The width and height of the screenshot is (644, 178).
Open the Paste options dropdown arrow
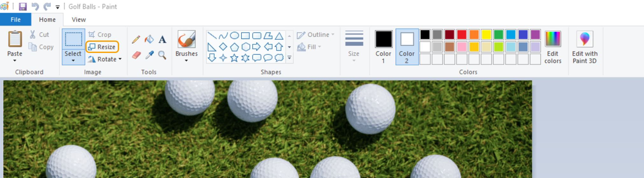pos(15,61)
